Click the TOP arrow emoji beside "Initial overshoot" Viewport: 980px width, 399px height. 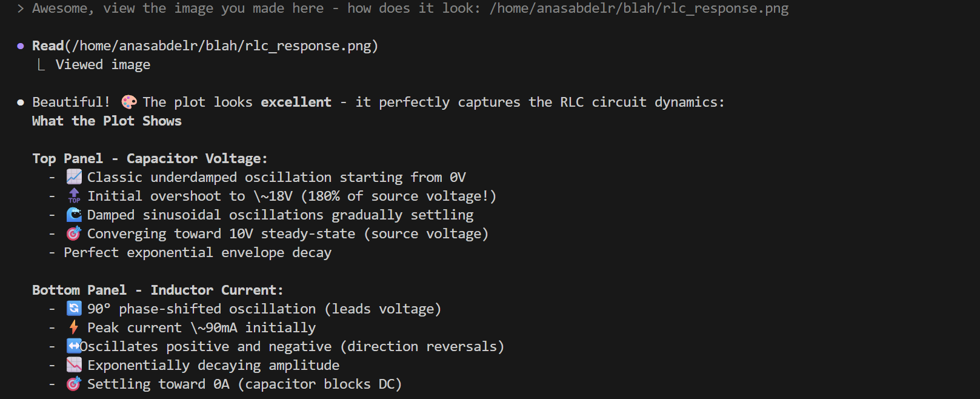[x=74, y=196]
